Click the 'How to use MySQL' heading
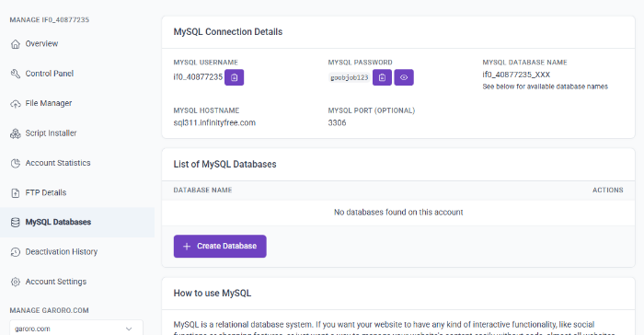Viewport: 644px width, 335px height. [x=213, y=293]
